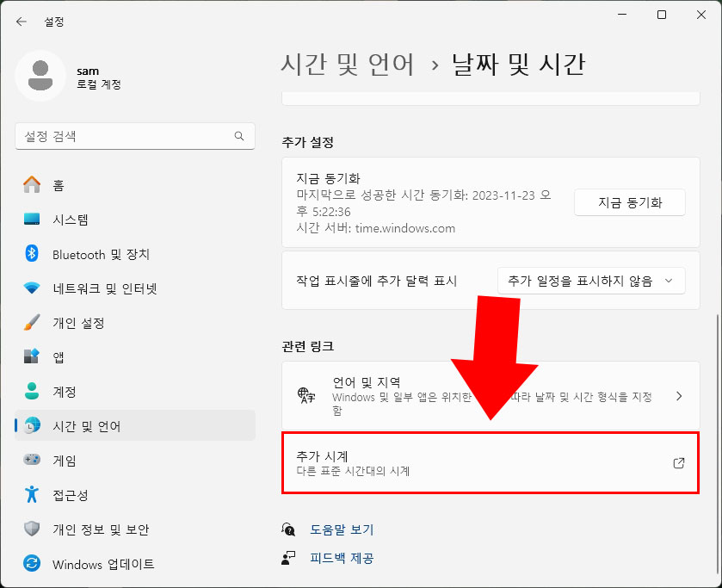Image resolution: width=722 pixels, height=588 pixels.
Task: Click the Windows 업데이트 icon
Action: click(x=31, y=564)
